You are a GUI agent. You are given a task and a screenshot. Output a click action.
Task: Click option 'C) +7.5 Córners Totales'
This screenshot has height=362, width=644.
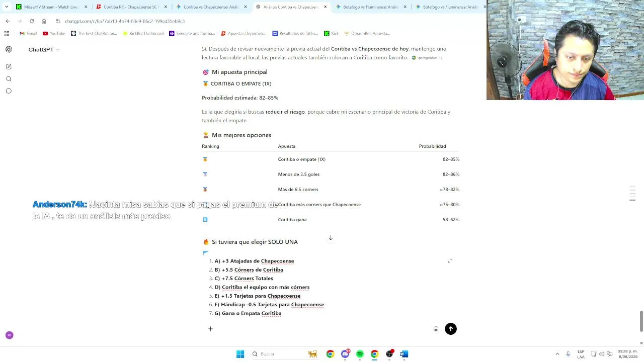coord(244,279)
